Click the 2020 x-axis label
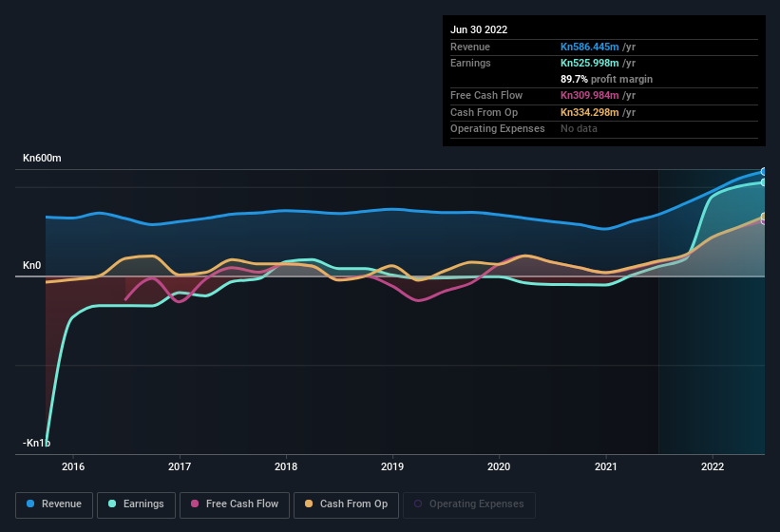This screenshot has height=532, width=780. pos(499,466)
